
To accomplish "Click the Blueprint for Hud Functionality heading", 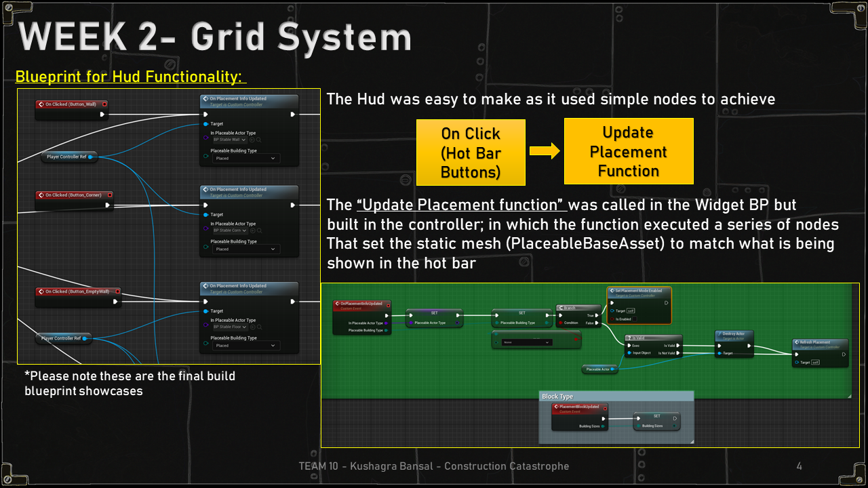I will coord(130,77).
